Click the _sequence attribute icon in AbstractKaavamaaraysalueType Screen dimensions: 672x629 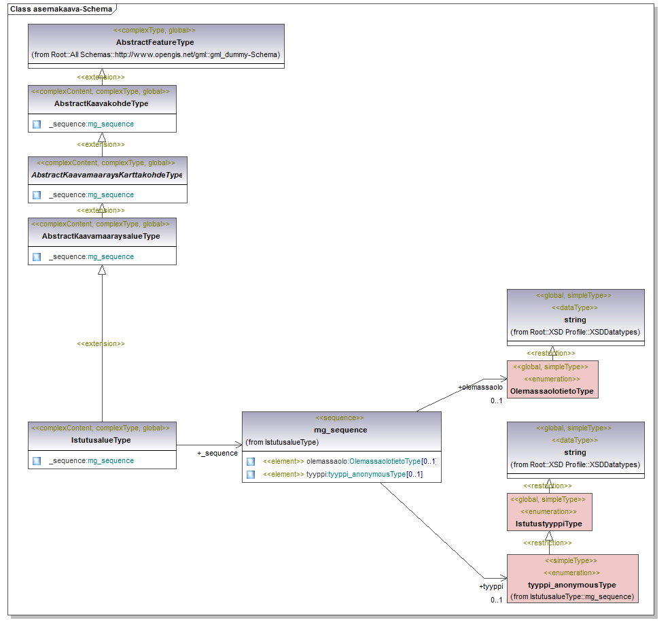point(37,257)
